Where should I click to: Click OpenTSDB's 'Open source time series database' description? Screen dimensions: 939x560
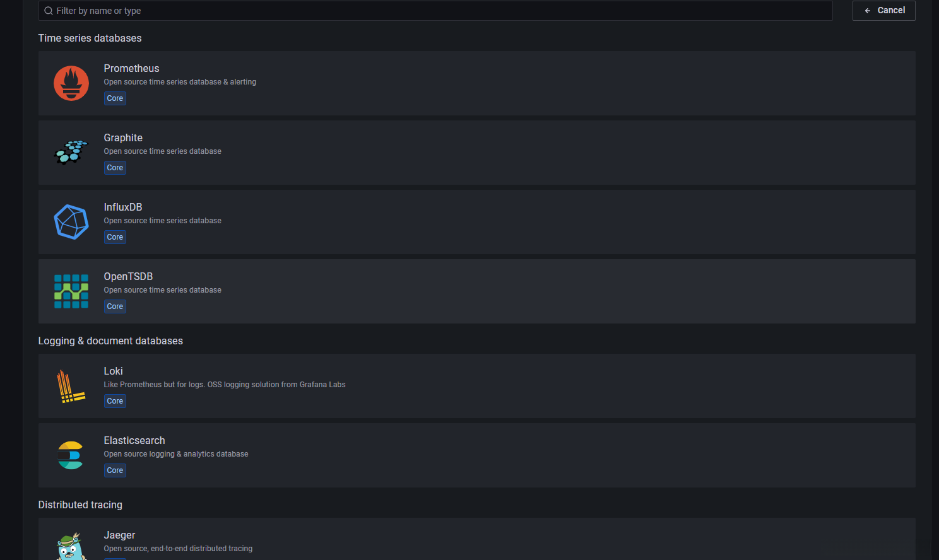(163, 290)
